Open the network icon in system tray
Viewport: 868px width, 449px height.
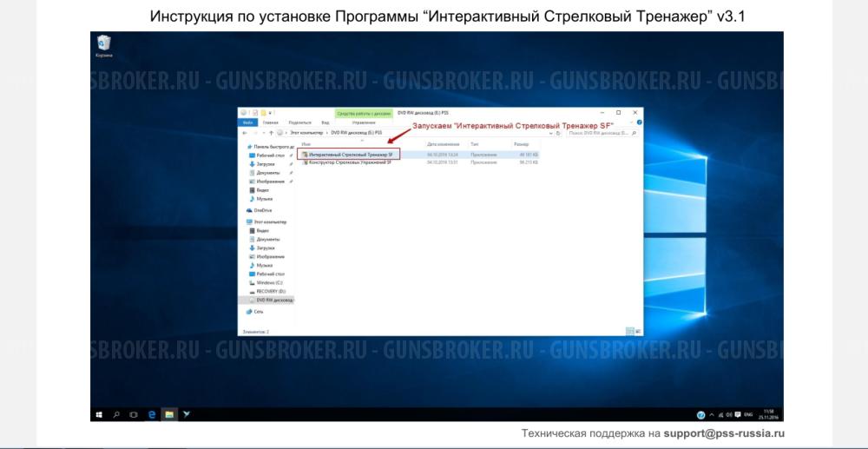tap(720, 414)
